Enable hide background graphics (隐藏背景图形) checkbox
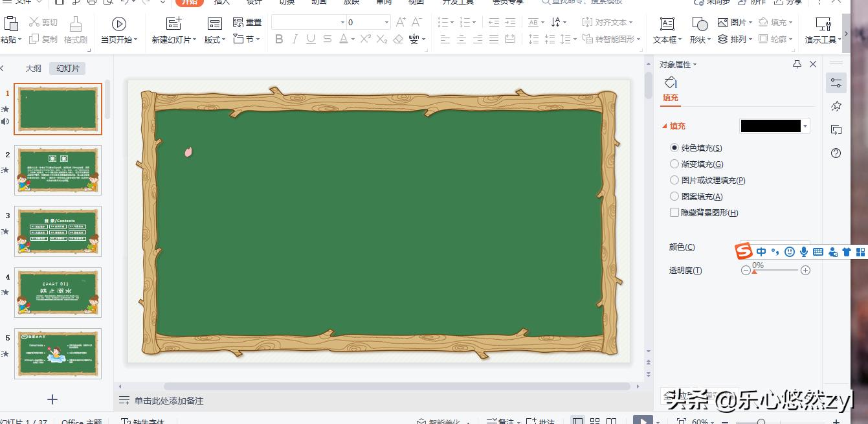Screen dimensions: 868x424 (675, 212)
